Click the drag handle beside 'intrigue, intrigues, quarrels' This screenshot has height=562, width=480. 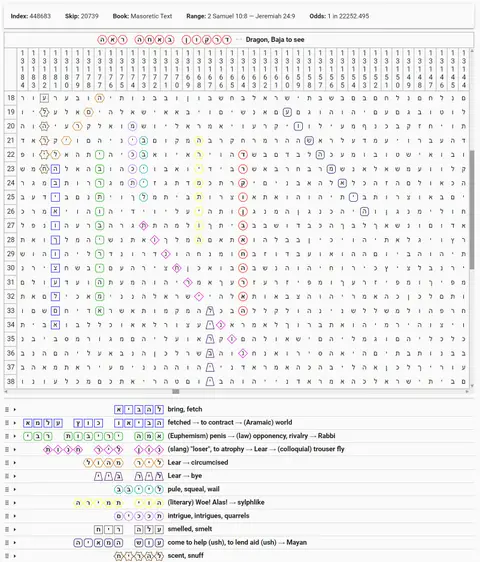[x=7, y=516]
